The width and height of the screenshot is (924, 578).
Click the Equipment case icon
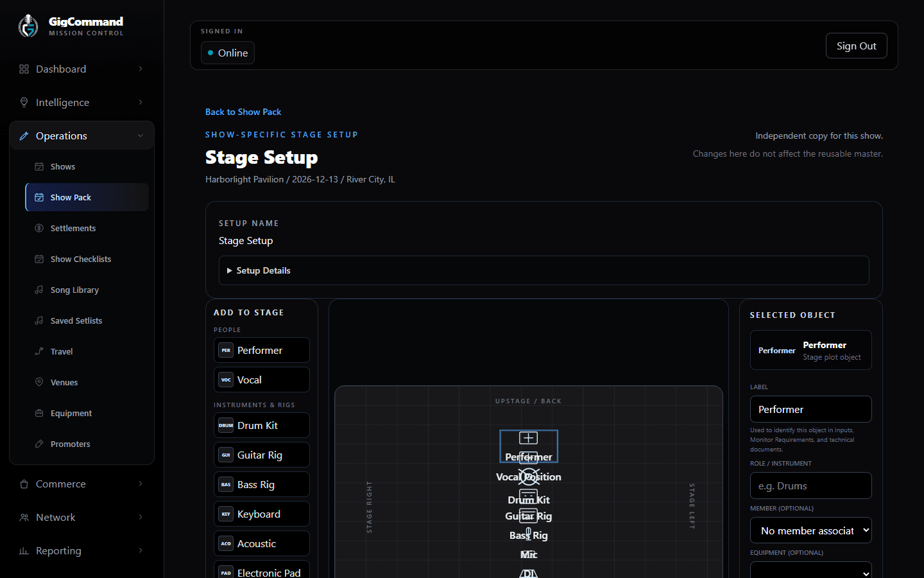point(39,413)
